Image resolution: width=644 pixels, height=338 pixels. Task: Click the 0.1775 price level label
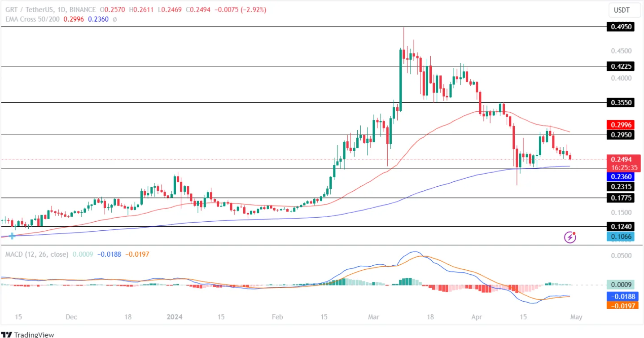(621, 198)
